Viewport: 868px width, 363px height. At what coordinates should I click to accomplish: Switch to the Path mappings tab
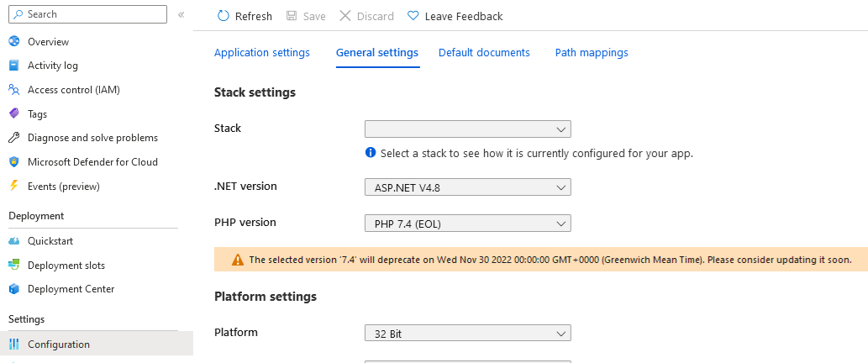pyautogui.click(x=592, y=53)
